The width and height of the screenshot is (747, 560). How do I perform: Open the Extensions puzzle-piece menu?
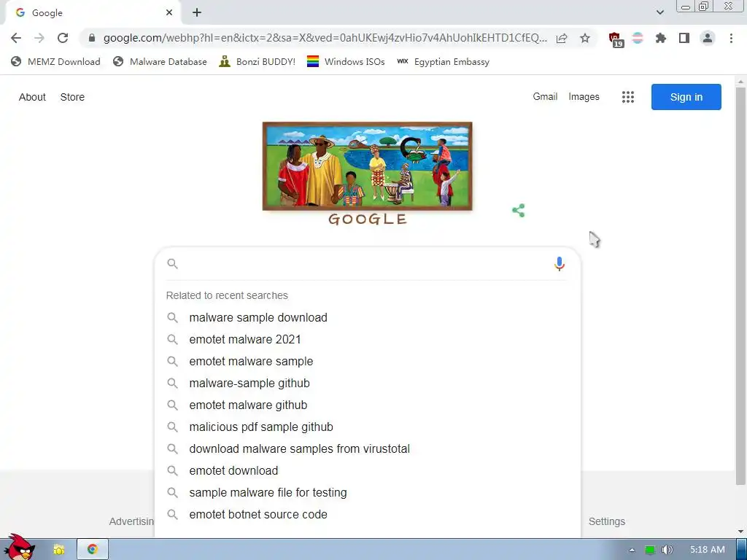point(660,38)
